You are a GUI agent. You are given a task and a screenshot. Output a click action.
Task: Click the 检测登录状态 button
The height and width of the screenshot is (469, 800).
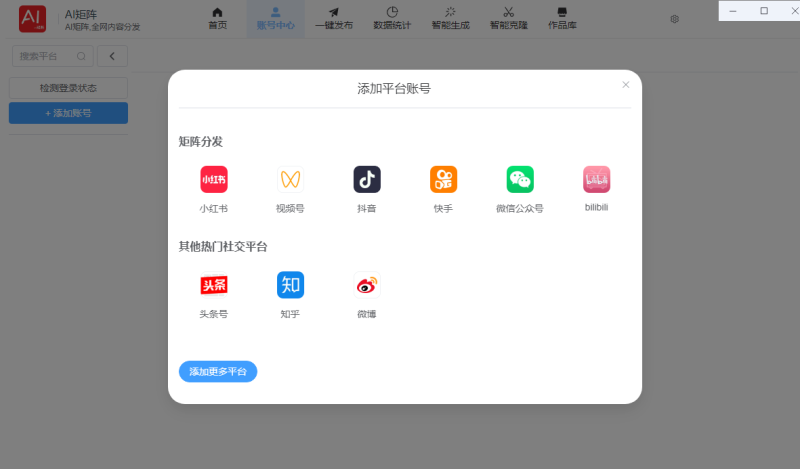(x=68, y=88)
